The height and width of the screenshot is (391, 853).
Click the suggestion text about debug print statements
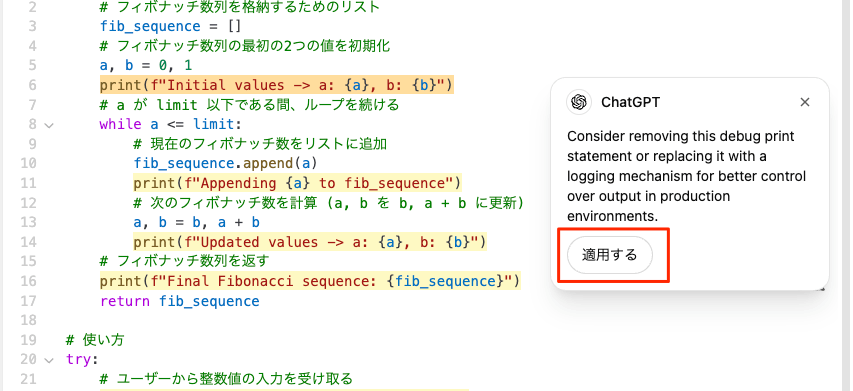pos(687,176)
